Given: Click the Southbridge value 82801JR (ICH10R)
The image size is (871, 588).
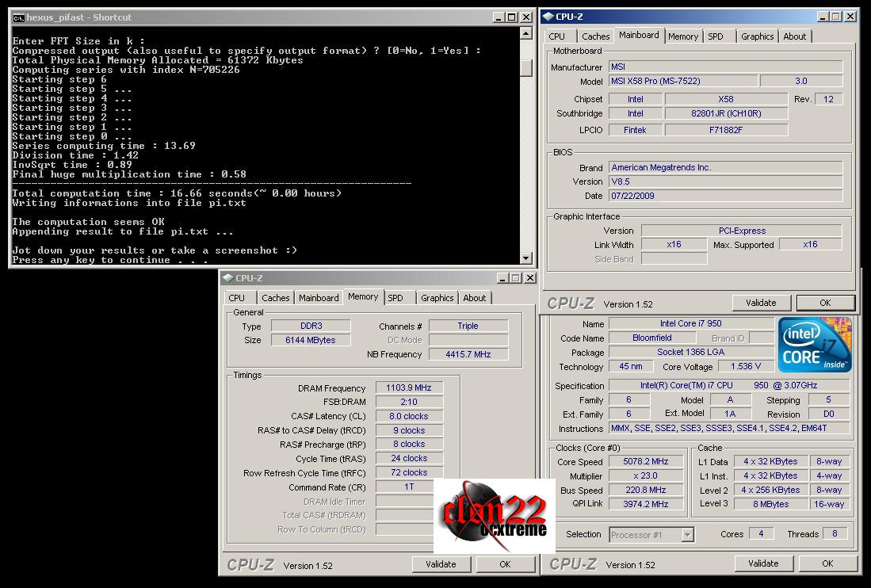Looking at the screenshot, I should (x=726, y=113).
